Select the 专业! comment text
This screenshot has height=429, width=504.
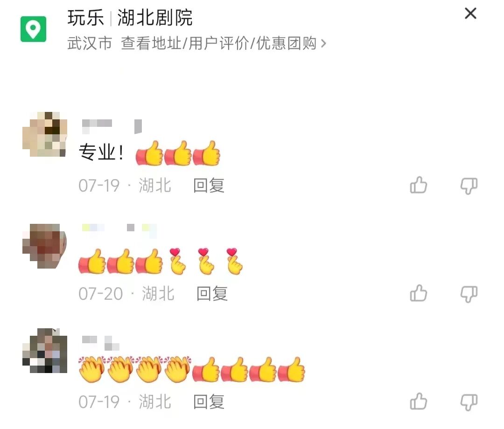(x=102, y=152)
